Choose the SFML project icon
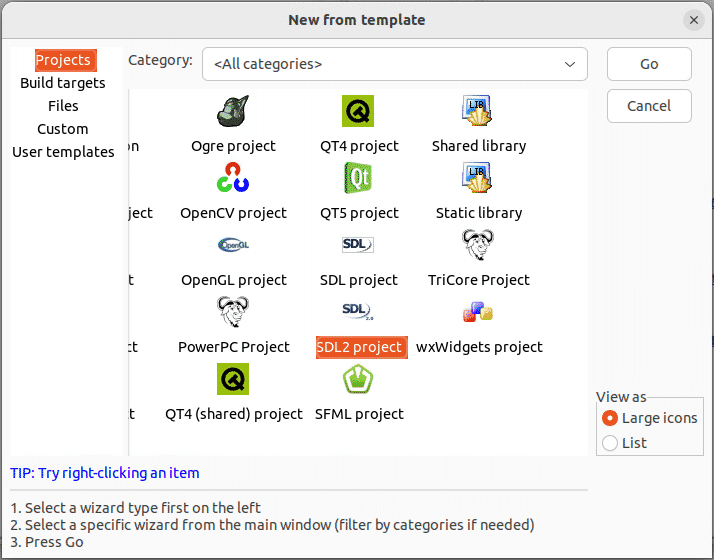Screen dimensions: 714x560 pyautogui.click(x=358, y=380)
